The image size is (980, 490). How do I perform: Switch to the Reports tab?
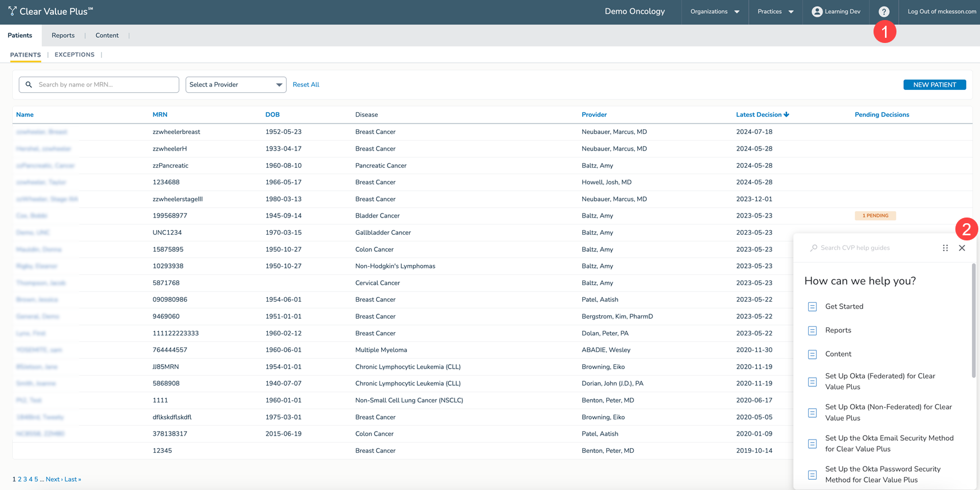click(63, 35)
